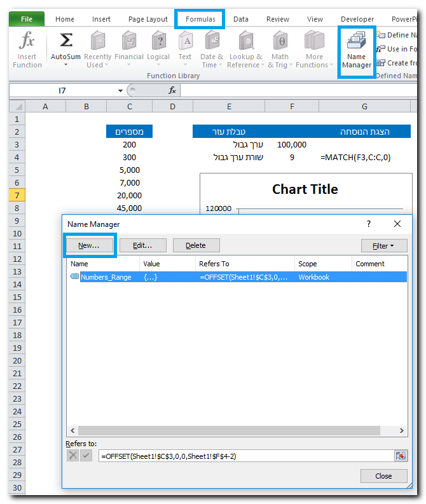Screen dimensions: 426x504
Task: Click the New... button in Name Manager
Action: [x=89, y=245]
